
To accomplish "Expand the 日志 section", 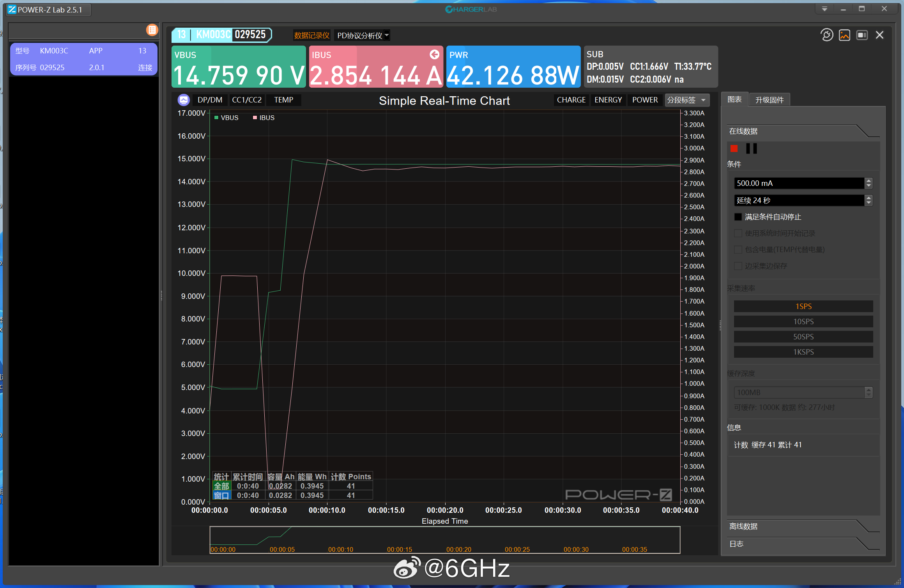I will click(803, 544).
